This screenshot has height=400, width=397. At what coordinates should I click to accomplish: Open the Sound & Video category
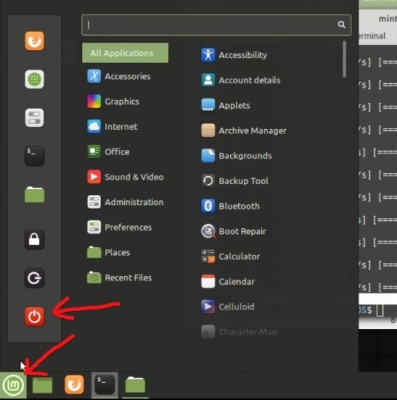125,177
